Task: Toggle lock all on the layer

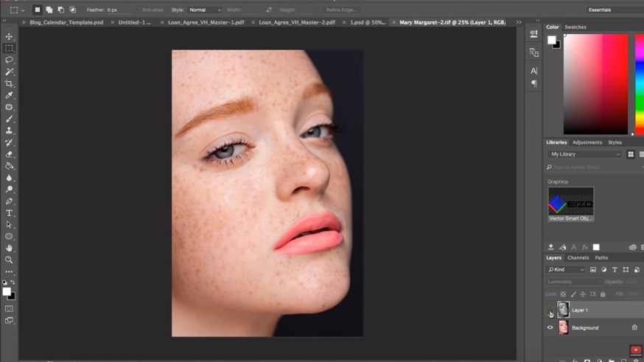Action: point(603,294)
